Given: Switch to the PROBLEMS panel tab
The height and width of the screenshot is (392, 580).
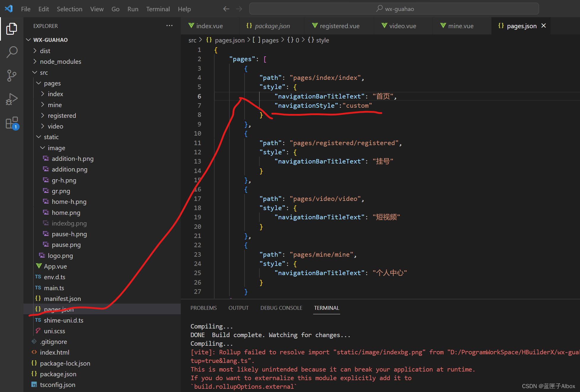Looking at the screenshot, I should (x=203, y=308).
